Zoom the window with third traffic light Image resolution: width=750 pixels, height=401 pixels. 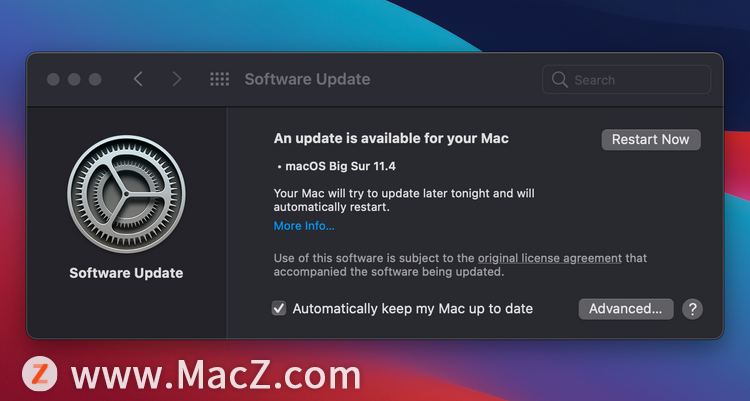[95, 79]
